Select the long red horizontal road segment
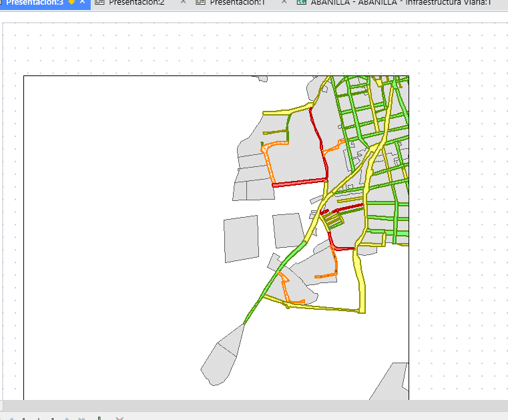The height and width of the screenshot is (420, 508). [300, 182]
